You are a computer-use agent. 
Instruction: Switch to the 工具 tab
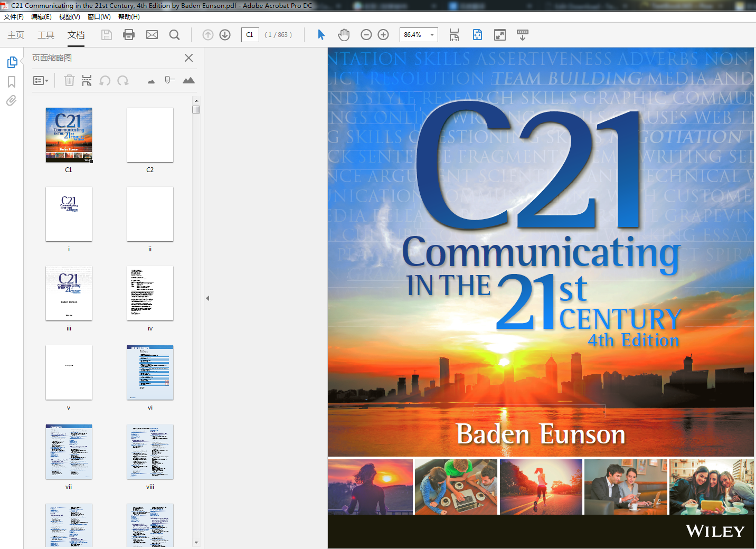pyautogui.click(x=46, y=35)
